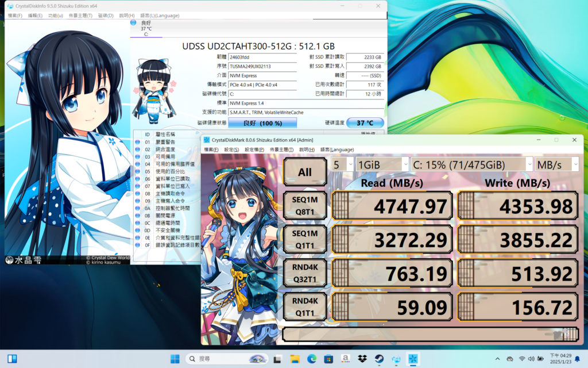Click the comment bar below CrystalDiskMark results
The height and width of the screenshot is (368, 588).
click(430, 334)
